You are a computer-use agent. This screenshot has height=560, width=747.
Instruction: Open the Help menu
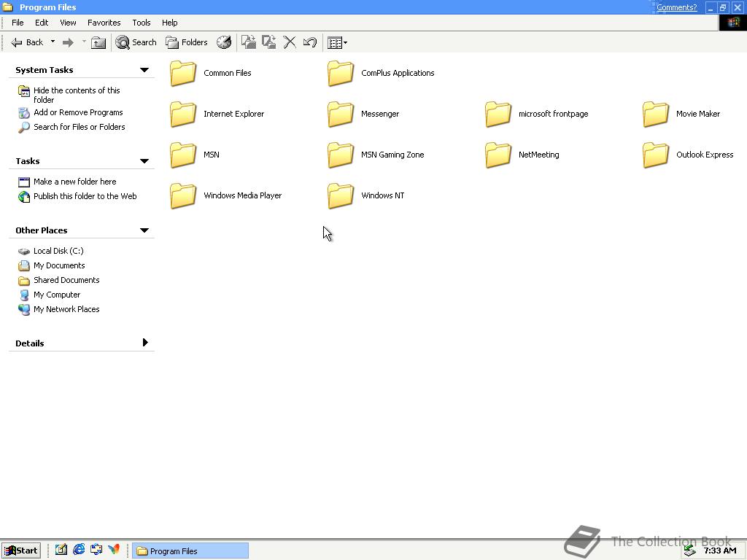point(169,23)
